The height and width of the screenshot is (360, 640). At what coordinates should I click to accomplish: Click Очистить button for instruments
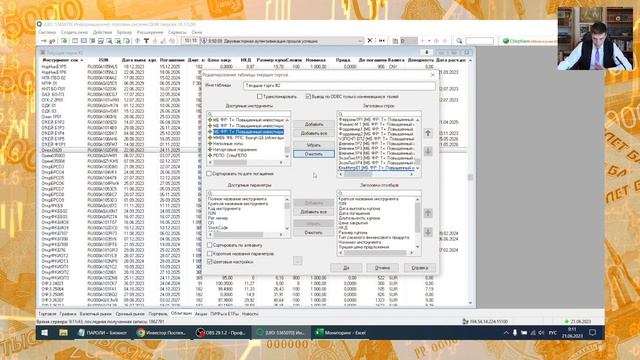click(313, 154)
